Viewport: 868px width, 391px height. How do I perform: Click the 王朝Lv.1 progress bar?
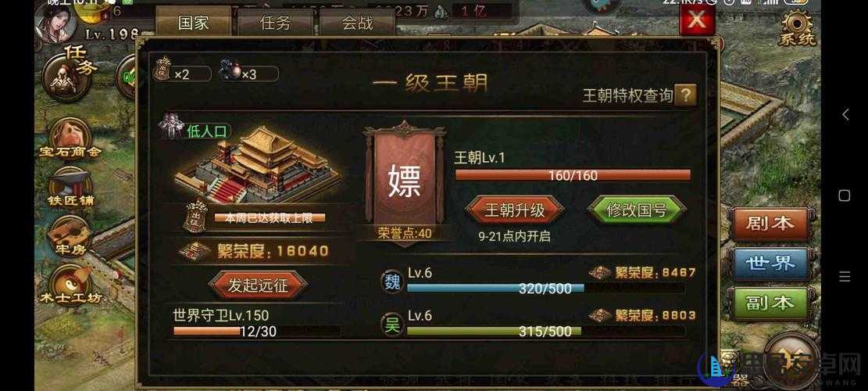tap(573, 176)
